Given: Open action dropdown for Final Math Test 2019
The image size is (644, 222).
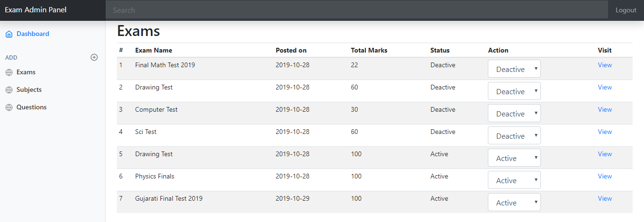Looking at the screenshot, I should coord(514,69).
